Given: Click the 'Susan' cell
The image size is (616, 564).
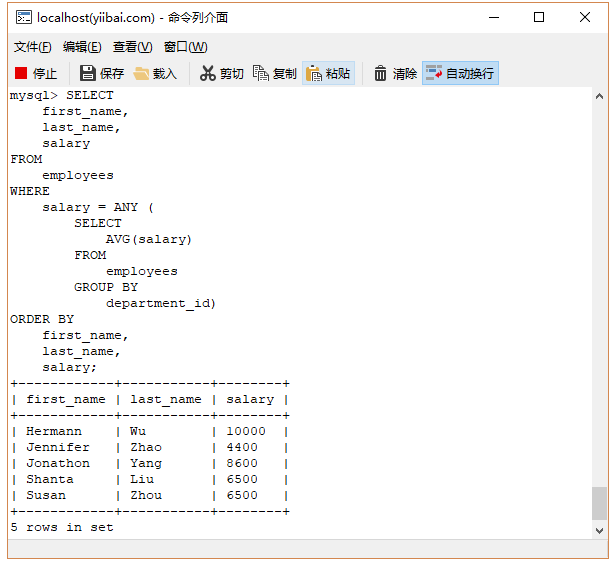Looking at the screenshot, I should 46,496.
